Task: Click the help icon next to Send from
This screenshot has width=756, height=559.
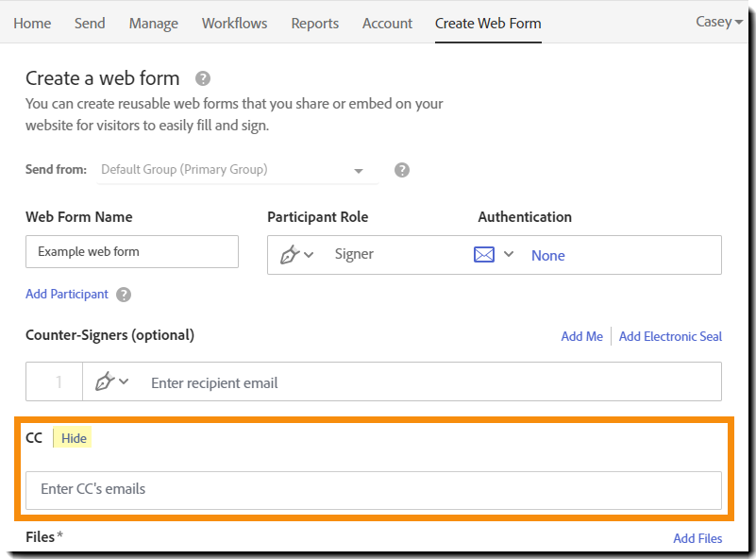Action: [x=402, y=170]
